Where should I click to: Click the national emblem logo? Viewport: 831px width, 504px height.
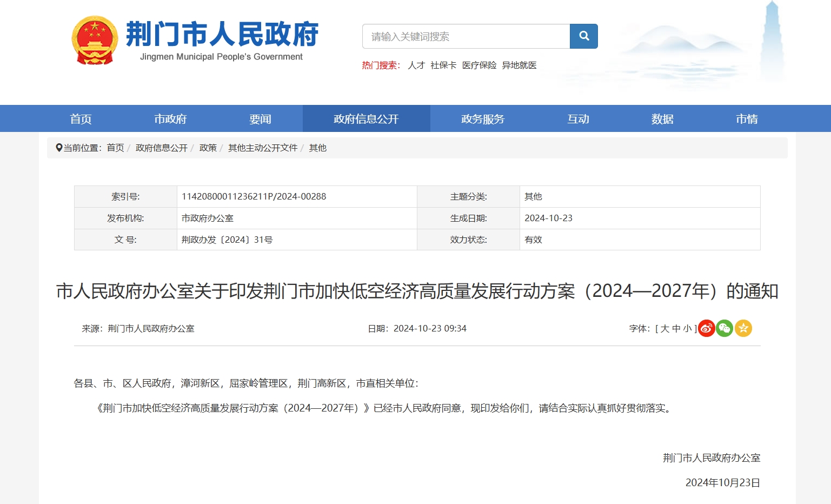click(95, 41)
